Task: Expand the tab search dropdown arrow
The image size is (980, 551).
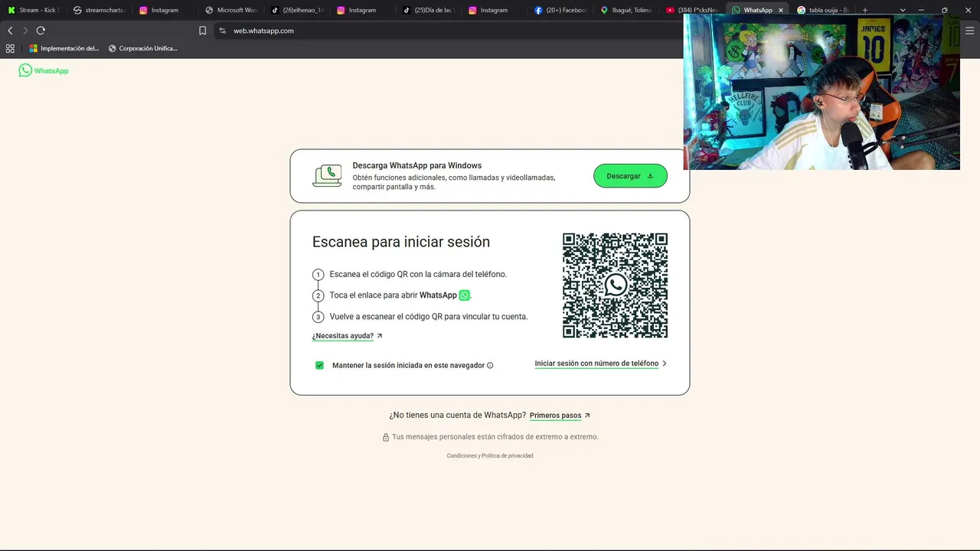Action: coord(903,10)
